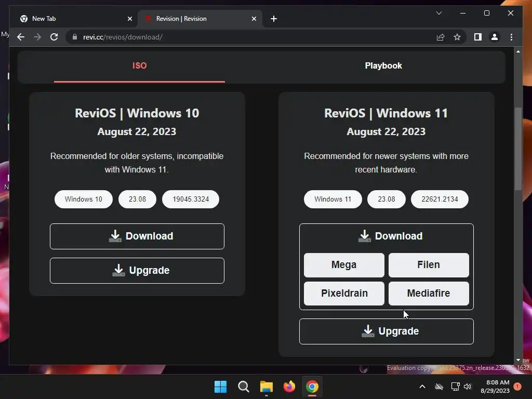Click the browser forward arrow
The height and width of the screenshot is (399, 532).
[37, 37]
